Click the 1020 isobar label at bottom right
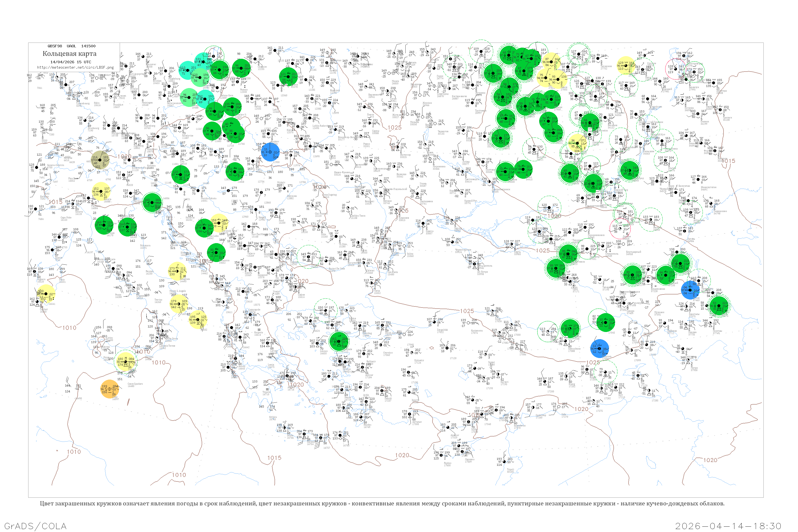798x532 pixels. 710,460
